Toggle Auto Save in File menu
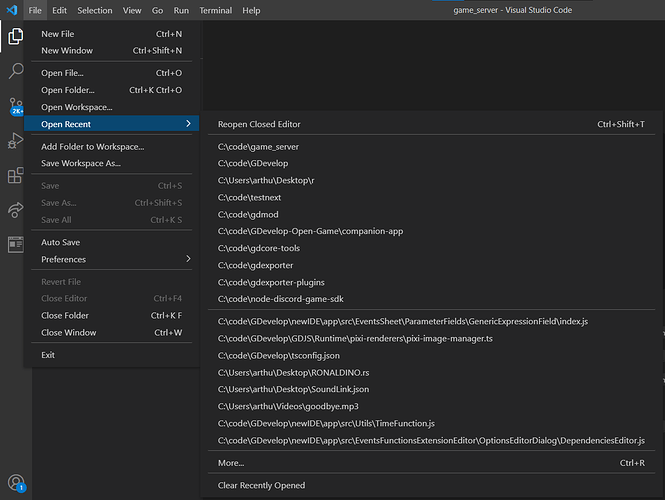The height and width of the screenshot is (500, 665). point(112,242)
